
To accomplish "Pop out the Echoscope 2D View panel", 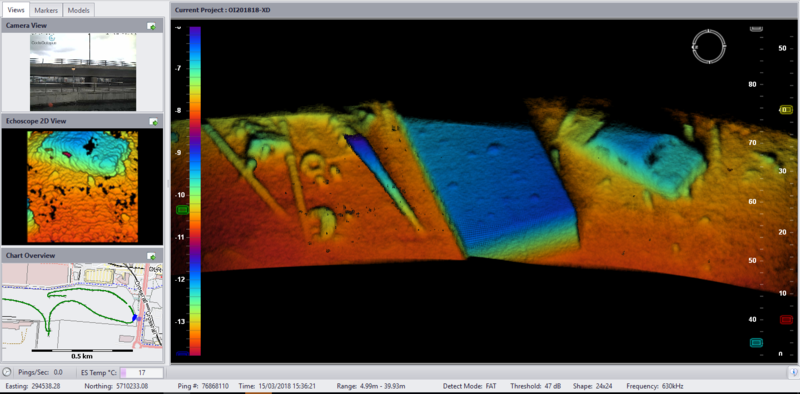I will (154, 121).
